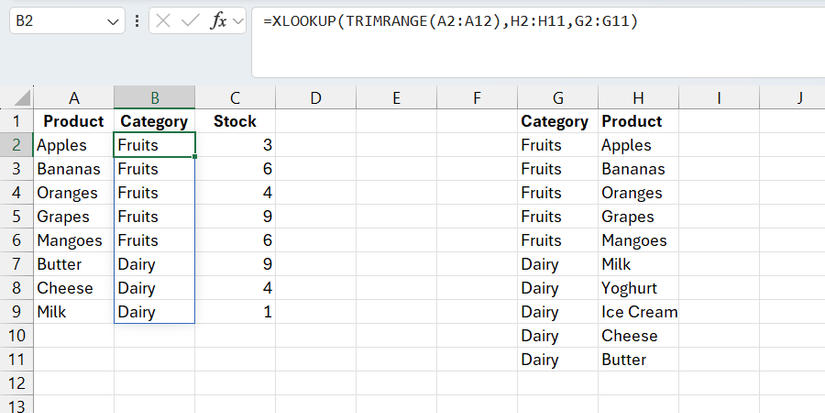825x413 pixels.
Task: Select row 1 header
Action: coord(16,121)
